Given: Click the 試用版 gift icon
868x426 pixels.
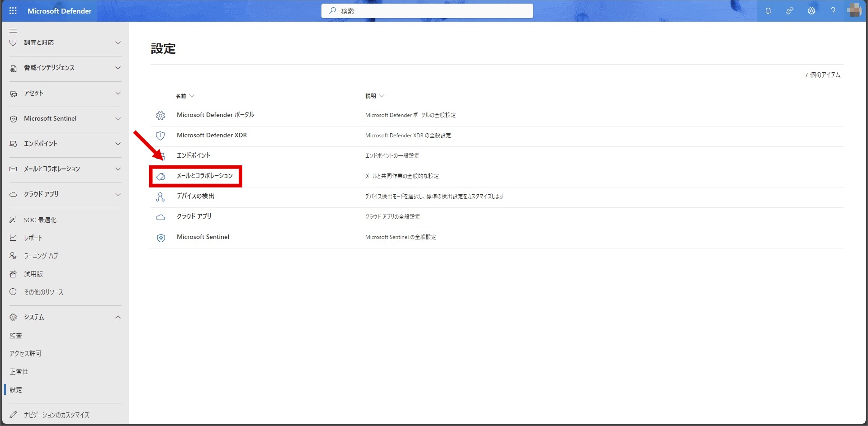Looking at the screenshot, I should (13, 274).
